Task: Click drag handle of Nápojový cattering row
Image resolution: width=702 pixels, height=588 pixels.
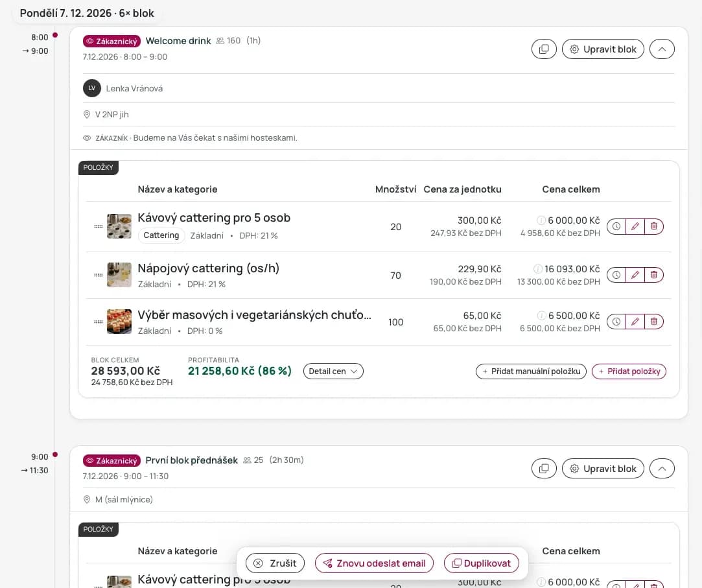Action: [99, 275]
